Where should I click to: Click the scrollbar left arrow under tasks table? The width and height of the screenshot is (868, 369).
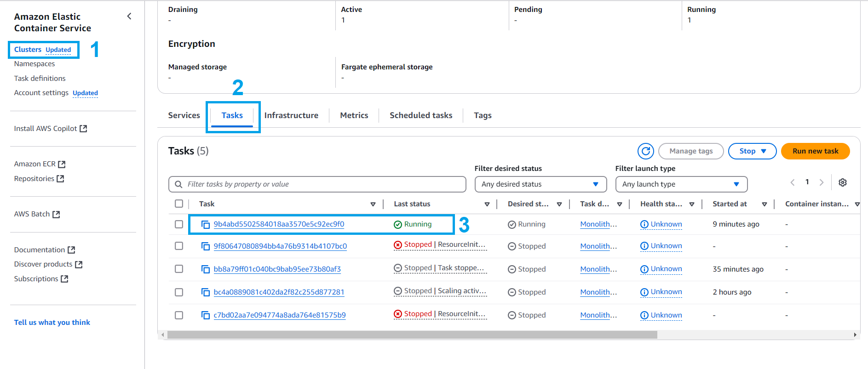[x=163, y=335]
